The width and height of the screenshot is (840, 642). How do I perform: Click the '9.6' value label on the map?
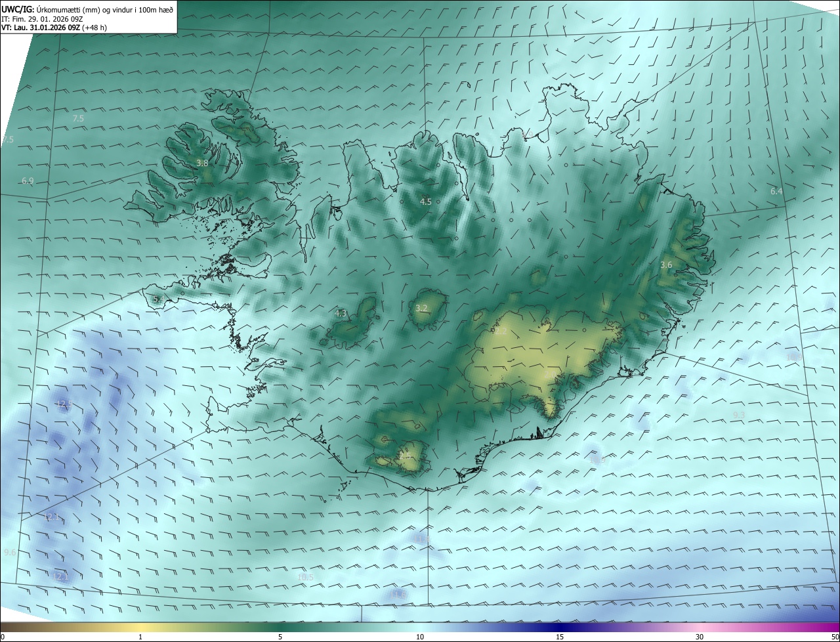10,553
